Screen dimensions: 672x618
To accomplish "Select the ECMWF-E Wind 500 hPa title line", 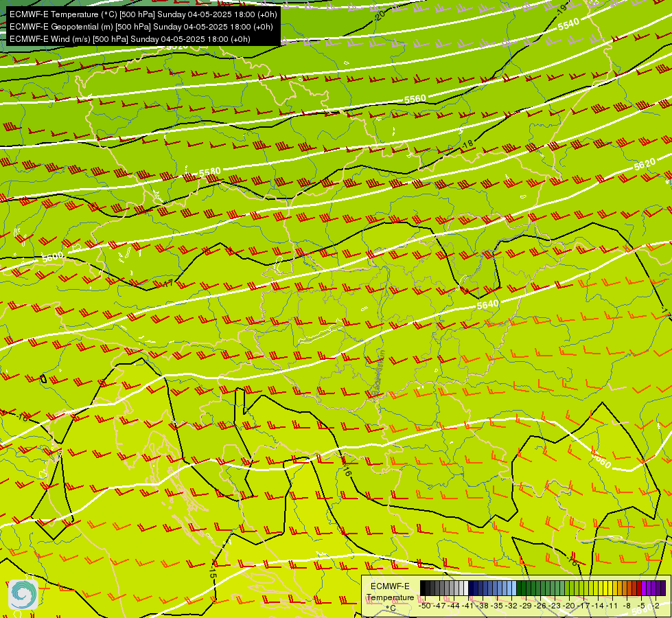I will 130,39.
